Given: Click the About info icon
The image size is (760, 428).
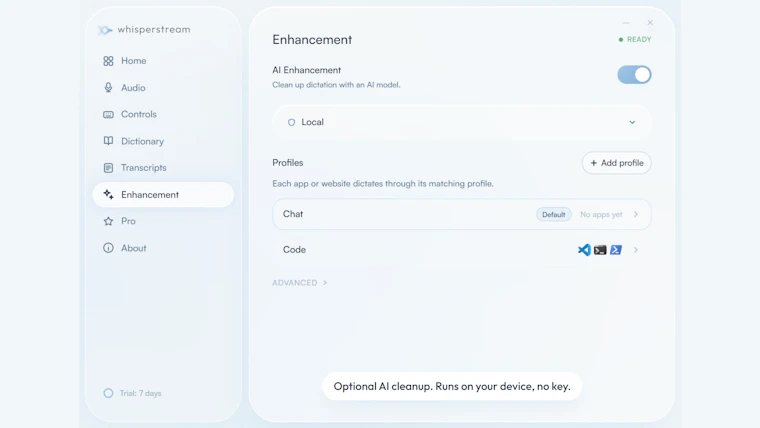Looking at the screenshot, I should point(108,248).
